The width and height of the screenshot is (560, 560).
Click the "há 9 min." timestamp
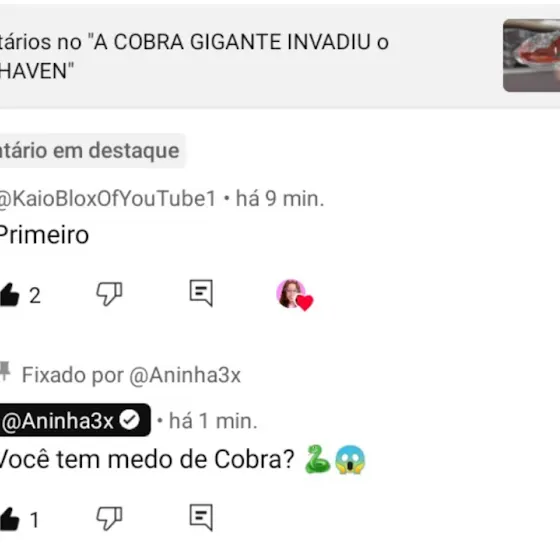(280, 199)
